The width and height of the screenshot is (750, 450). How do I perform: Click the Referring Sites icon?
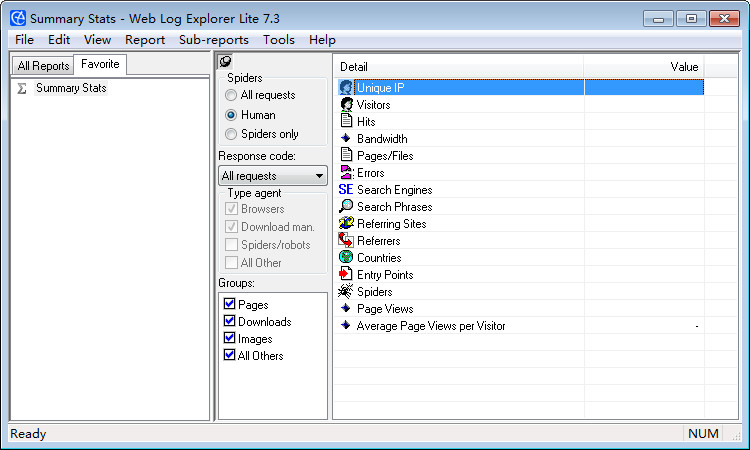pyautogui.click(x=346, y=223)
